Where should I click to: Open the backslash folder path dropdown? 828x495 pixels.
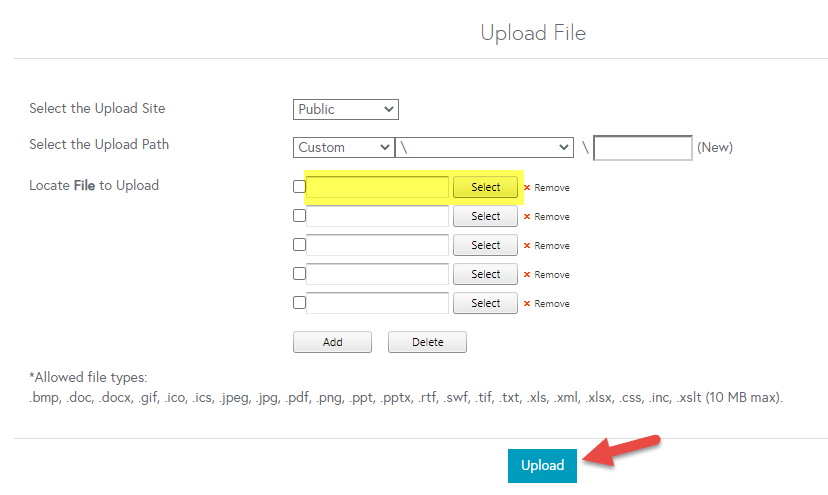point(484,147)
